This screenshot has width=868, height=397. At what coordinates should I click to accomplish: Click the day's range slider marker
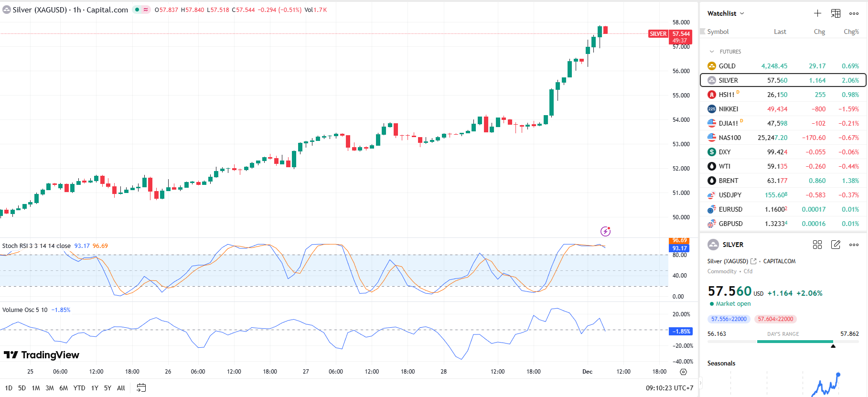tap(833, 346)
